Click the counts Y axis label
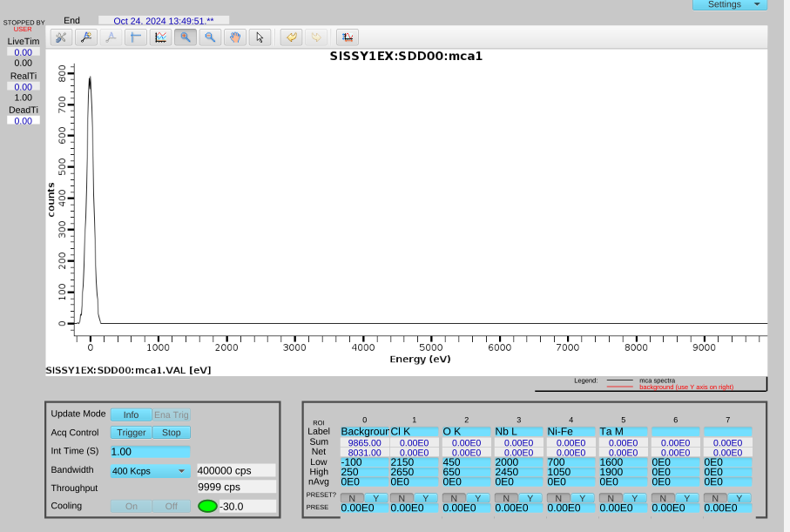This screenshot has height=532, width=790. pos(51,200)
